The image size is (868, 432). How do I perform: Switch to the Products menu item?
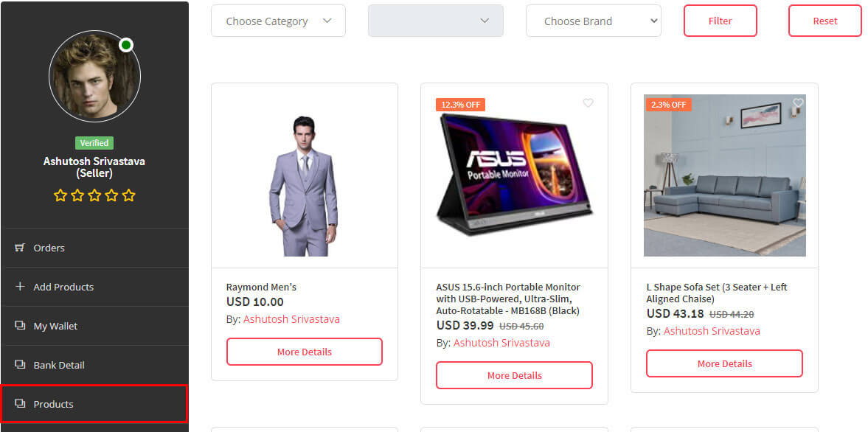coord(55,403)
